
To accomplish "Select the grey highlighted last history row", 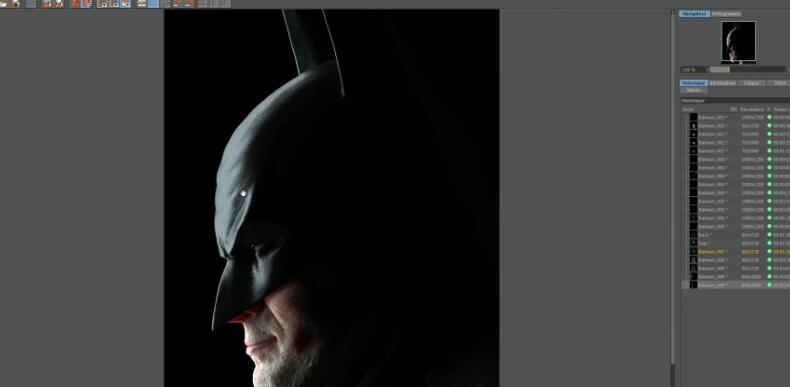I will (x=736, y=285).
